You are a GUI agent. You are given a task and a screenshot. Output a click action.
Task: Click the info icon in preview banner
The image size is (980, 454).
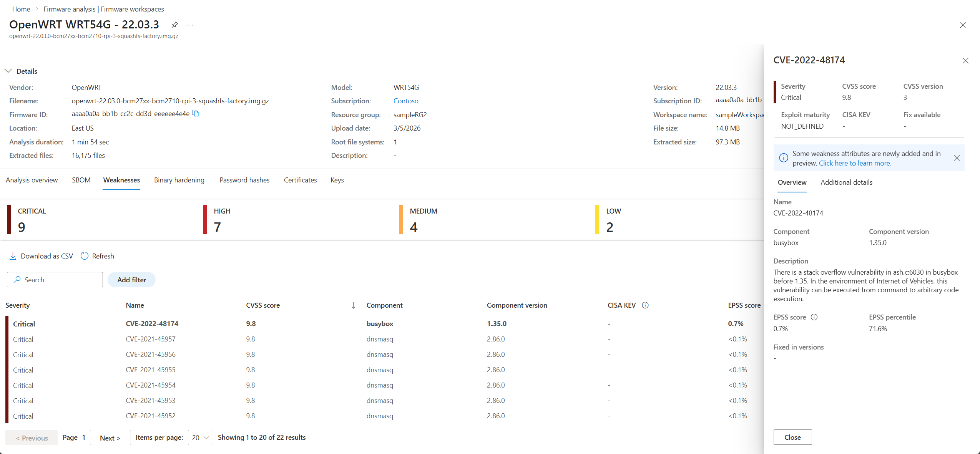[784, 158]
